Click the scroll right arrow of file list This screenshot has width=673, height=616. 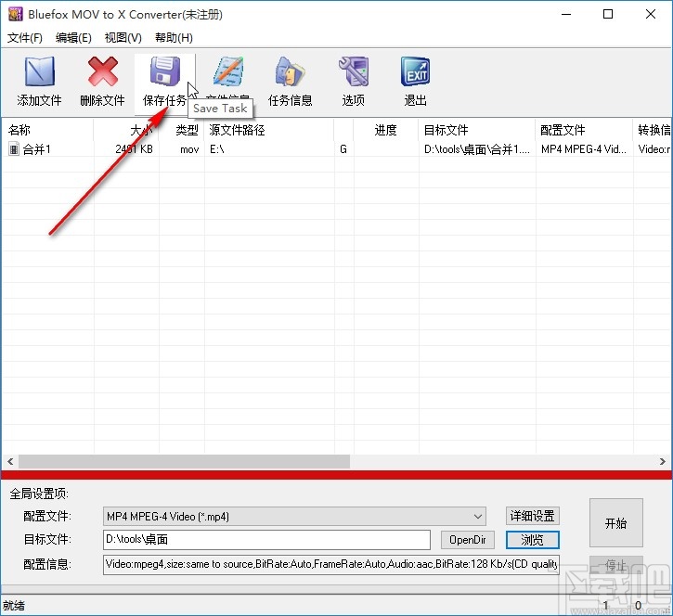663,462
